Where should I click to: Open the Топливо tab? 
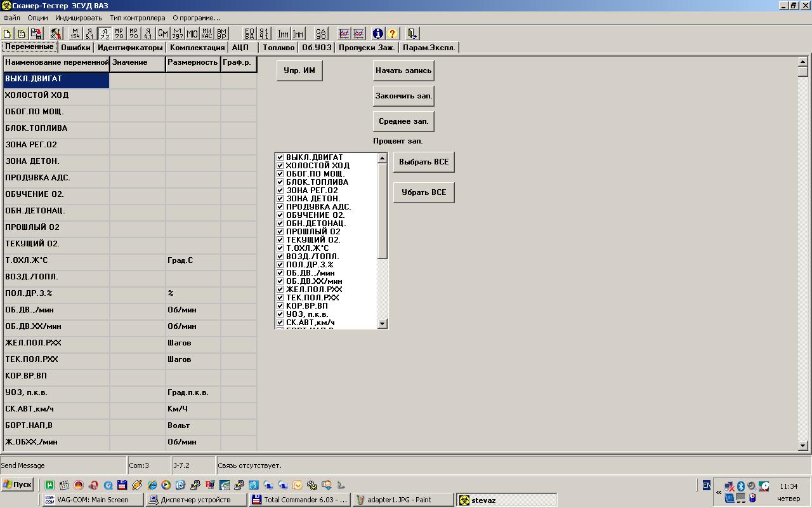278,48
